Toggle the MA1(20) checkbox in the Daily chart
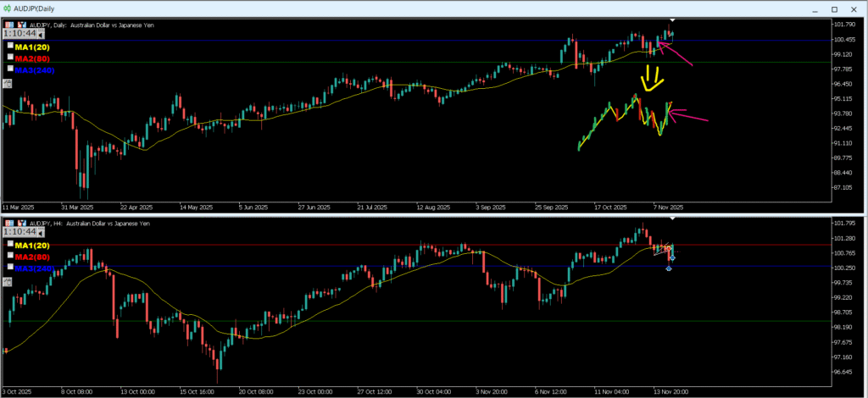The height and width of the screenshot is (398, 868). point(10,46)
